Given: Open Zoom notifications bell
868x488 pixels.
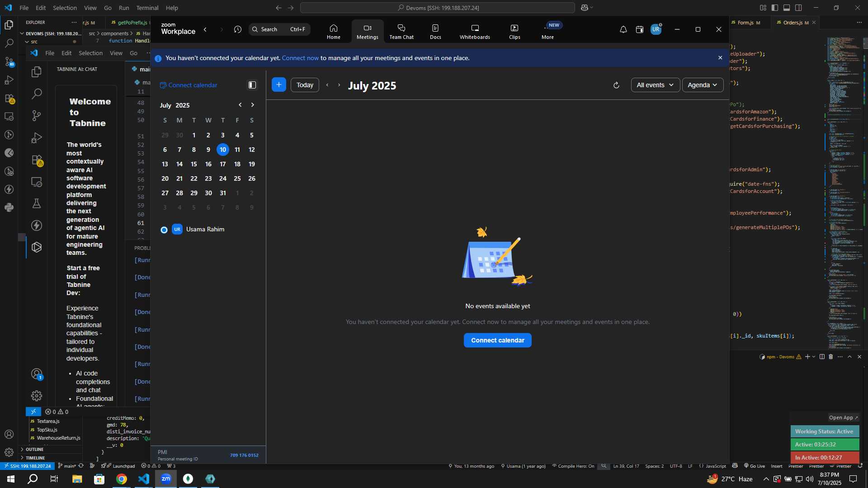Looking at the screenshot, I should (623, 29).
